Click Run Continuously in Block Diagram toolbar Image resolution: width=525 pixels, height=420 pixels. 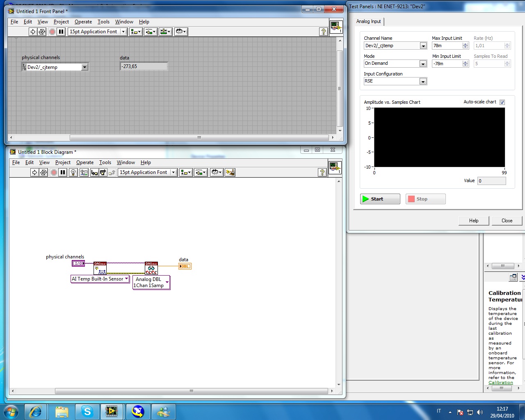tap(43, 172)
